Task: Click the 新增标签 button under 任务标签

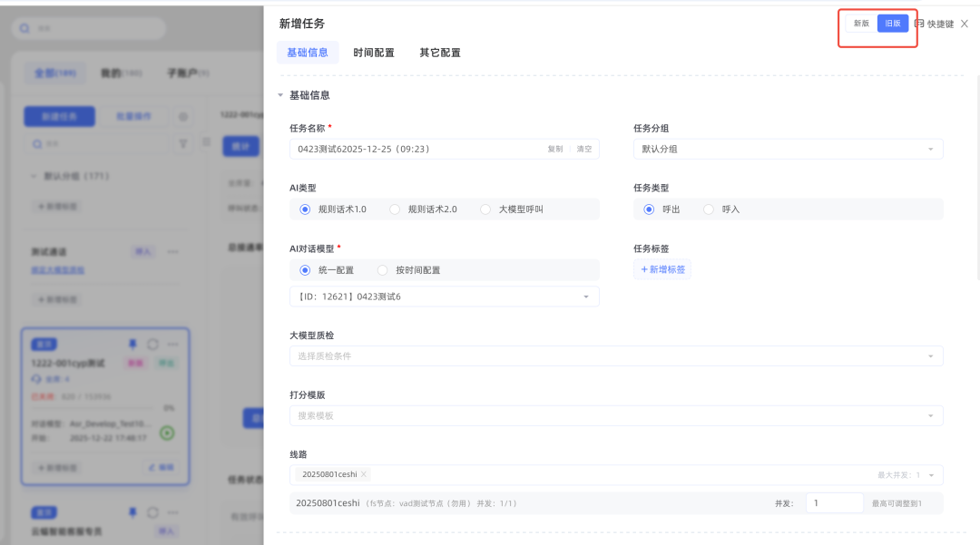Action: point(662,269)
